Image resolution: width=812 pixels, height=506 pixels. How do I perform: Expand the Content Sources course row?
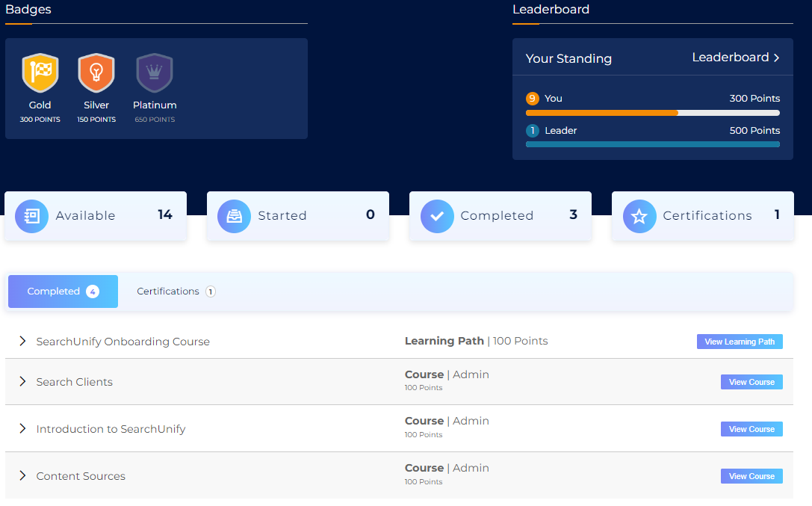click(22, 476)
